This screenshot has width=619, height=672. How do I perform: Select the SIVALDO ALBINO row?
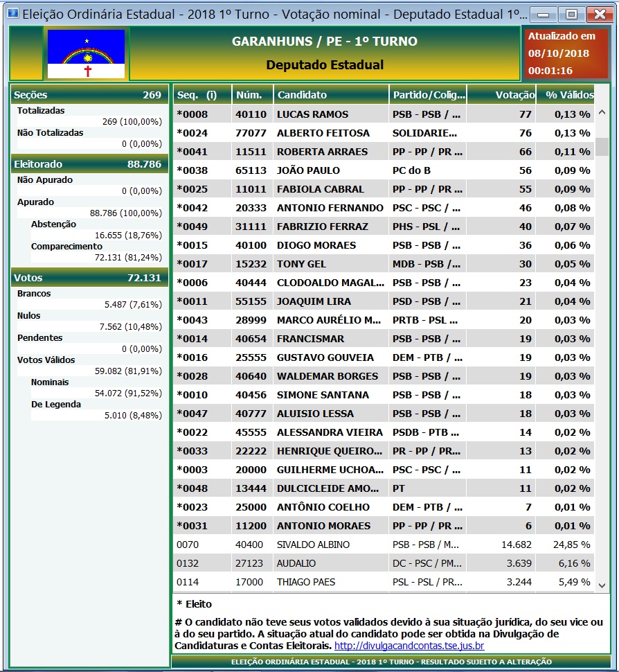(x=384, y=545)
